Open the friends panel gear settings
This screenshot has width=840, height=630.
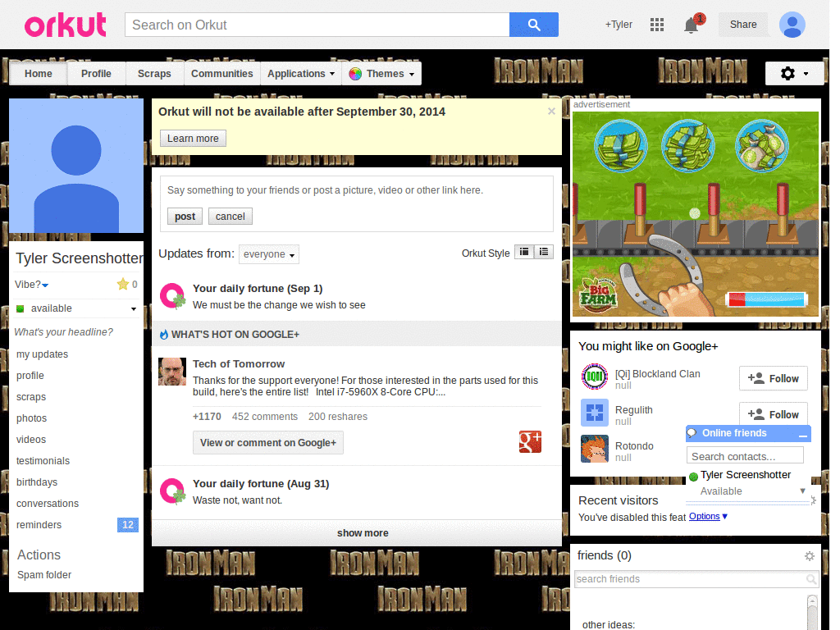click(x=810, y=556)
